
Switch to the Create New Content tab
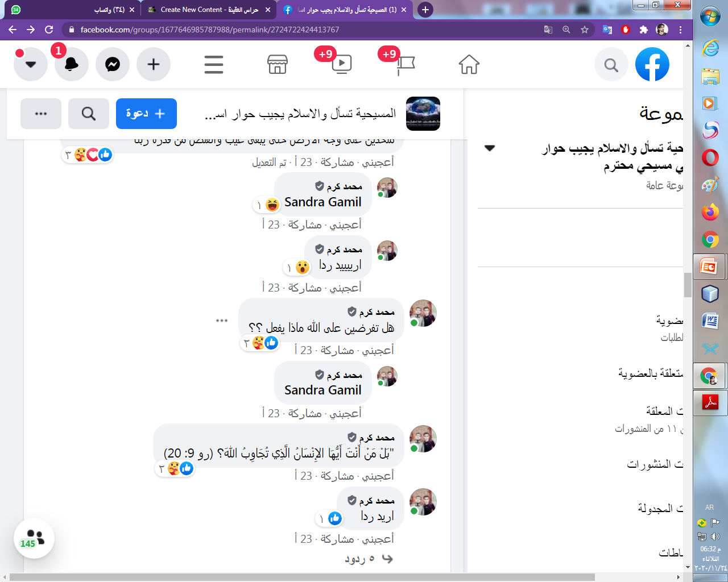coord(208,10)
